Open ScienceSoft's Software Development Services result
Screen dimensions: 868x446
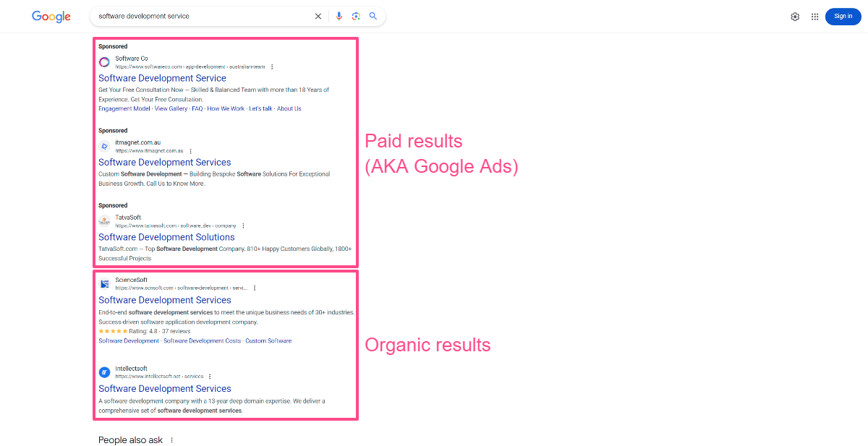click(x=165, y=300)
